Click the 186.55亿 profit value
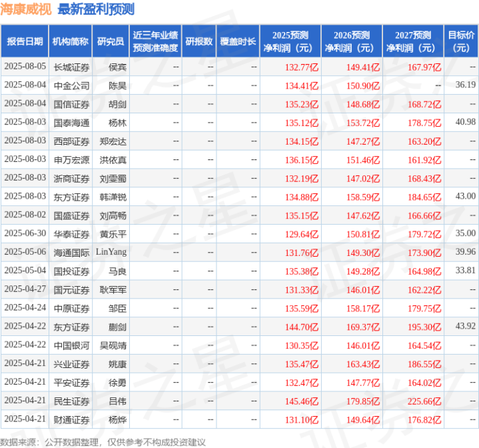This screenshot has width=479, height=448. click(x=424, y=364)
